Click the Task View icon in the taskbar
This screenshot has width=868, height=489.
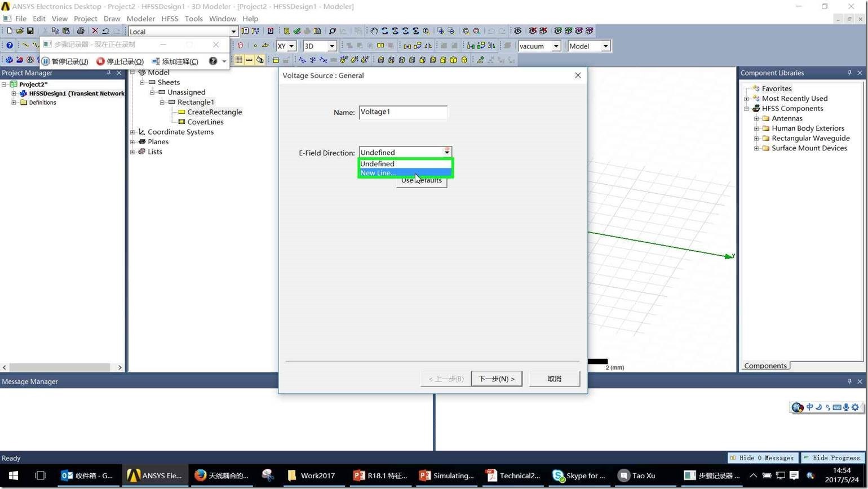tap(41, 475)
